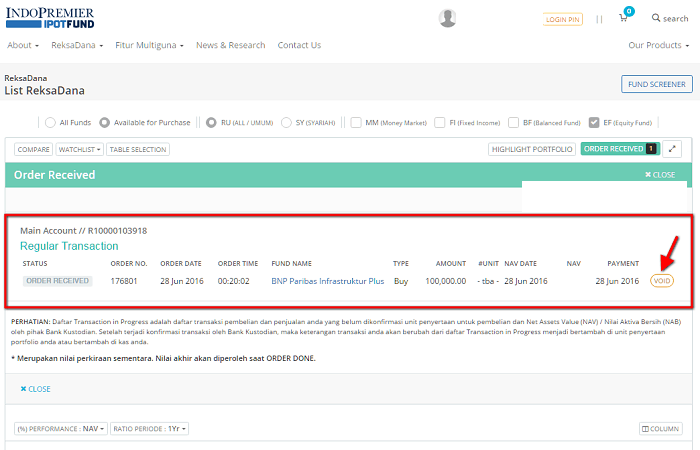
Task: Go to News & Research menu
Action: point(230,45)
